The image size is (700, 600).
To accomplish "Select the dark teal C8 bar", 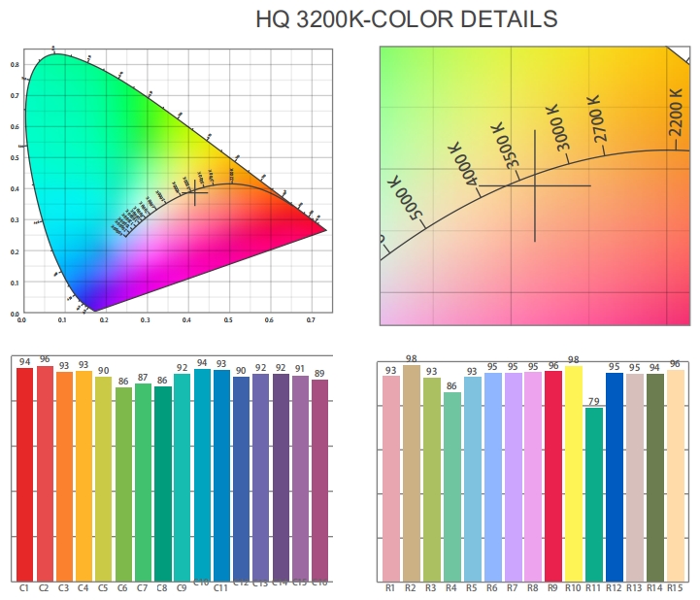I will (x=162, y=483).
